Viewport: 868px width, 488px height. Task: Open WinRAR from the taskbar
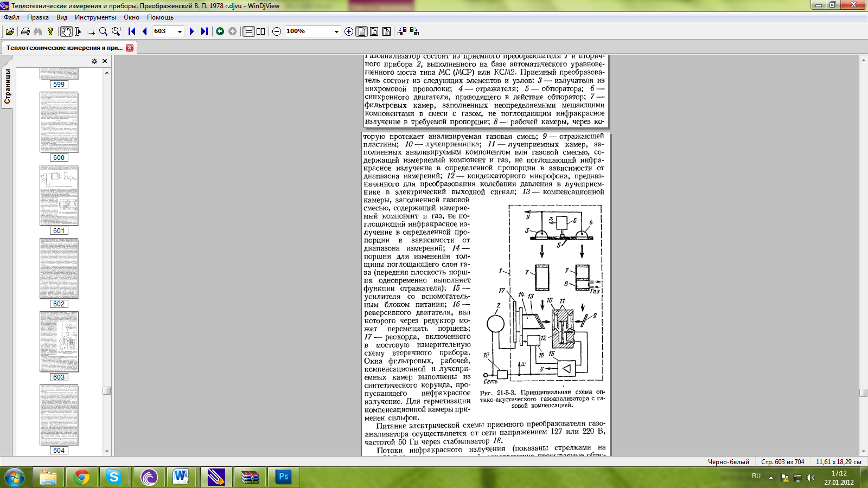click(x=250, y=477)
